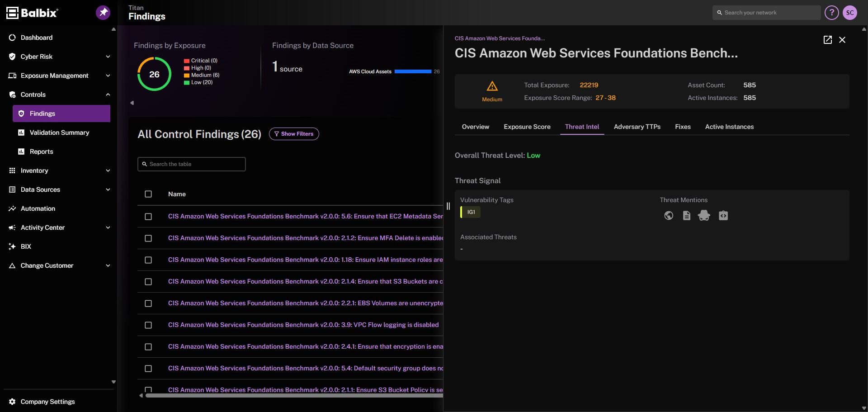
Task: Click the Cyber Risk shield icon
Action: [12, 57]
